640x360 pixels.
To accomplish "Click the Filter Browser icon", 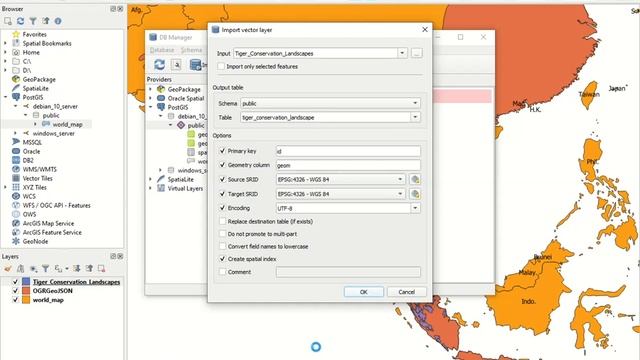I will [x=33, y=21].
